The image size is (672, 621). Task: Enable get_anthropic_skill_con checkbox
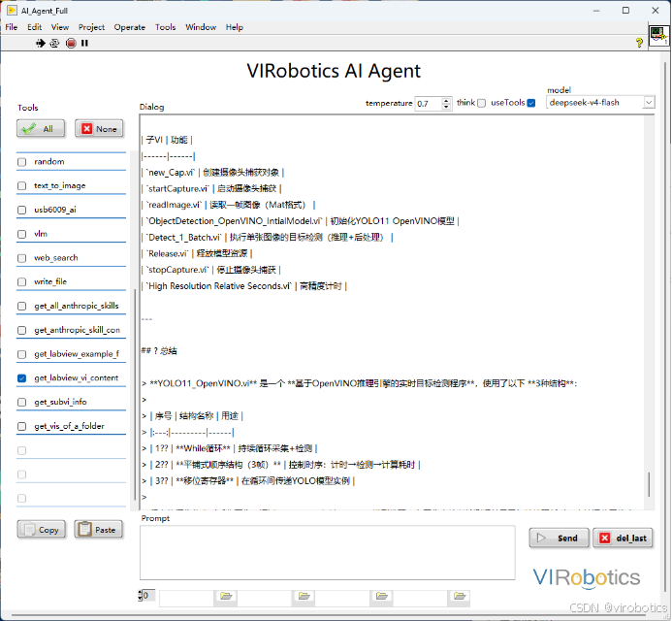(22, 330)
